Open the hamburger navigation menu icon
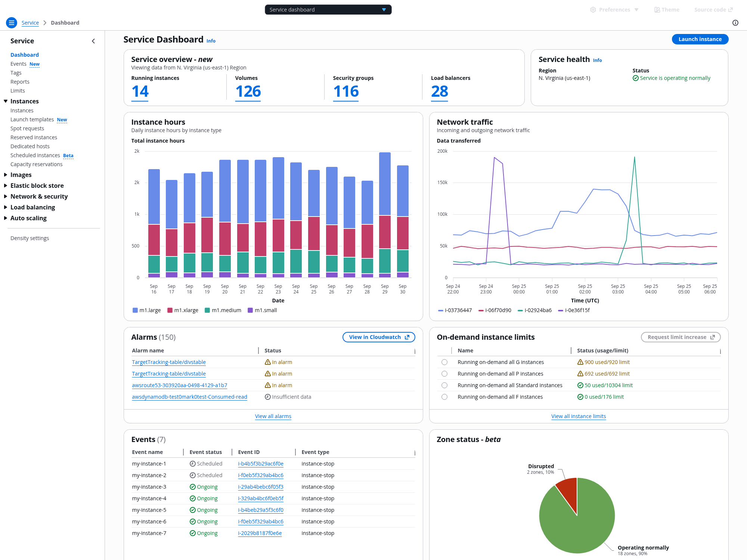This screenshot has height=560, width=747. click(12, 23)
